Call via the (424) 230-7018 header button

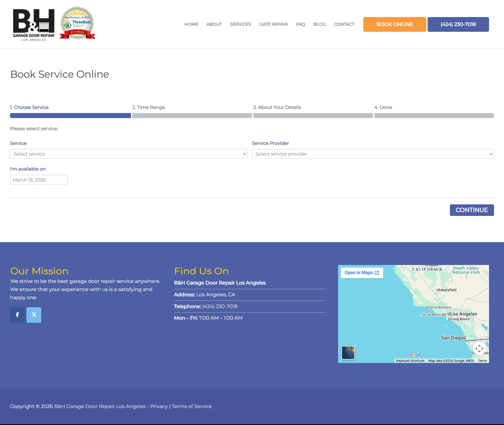458,24
